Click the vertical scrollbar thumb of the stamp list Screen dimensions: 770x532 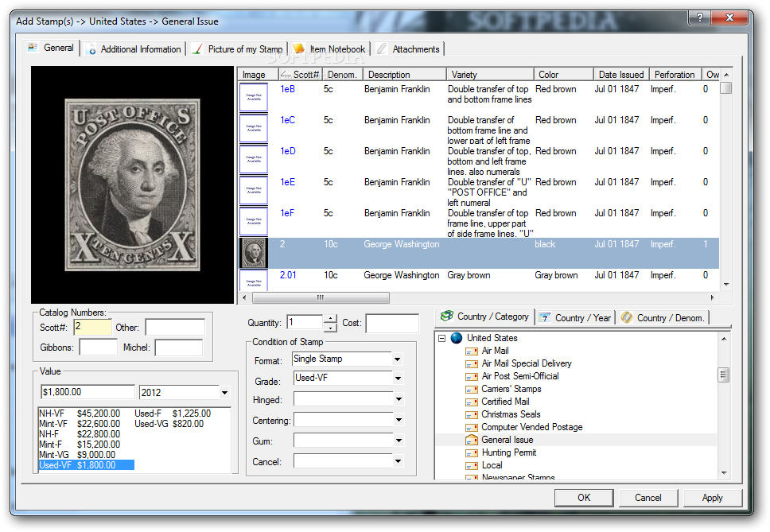tap(725, 88)
